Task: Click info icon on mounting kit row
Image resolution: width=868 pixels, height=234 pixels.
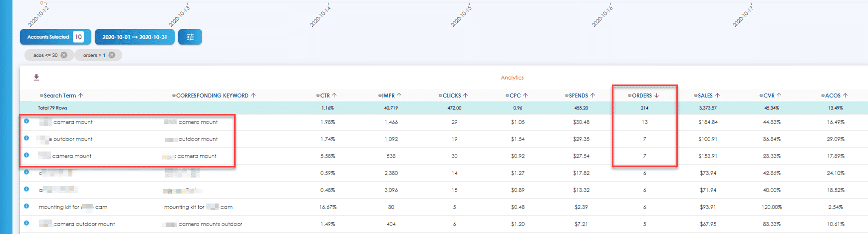Action: point(26,206)
